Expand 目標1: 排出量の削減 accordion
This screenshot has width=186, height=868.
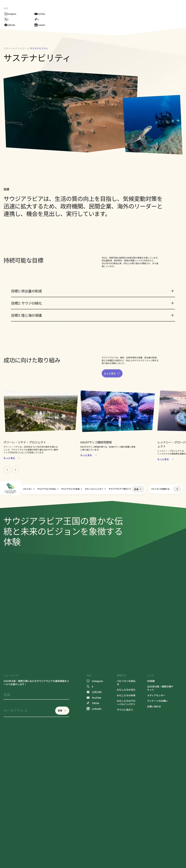pos(93,291)
